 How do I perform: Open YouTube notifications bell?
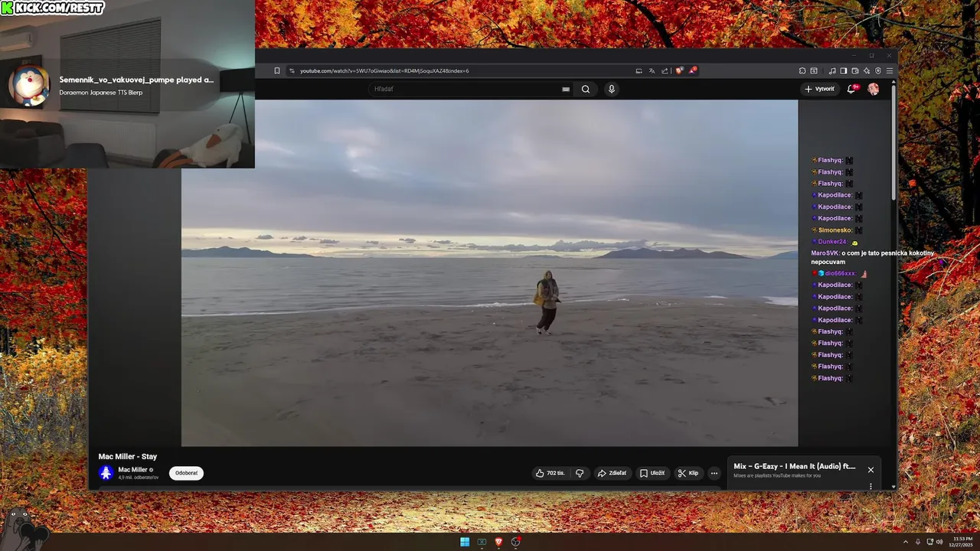852,89
